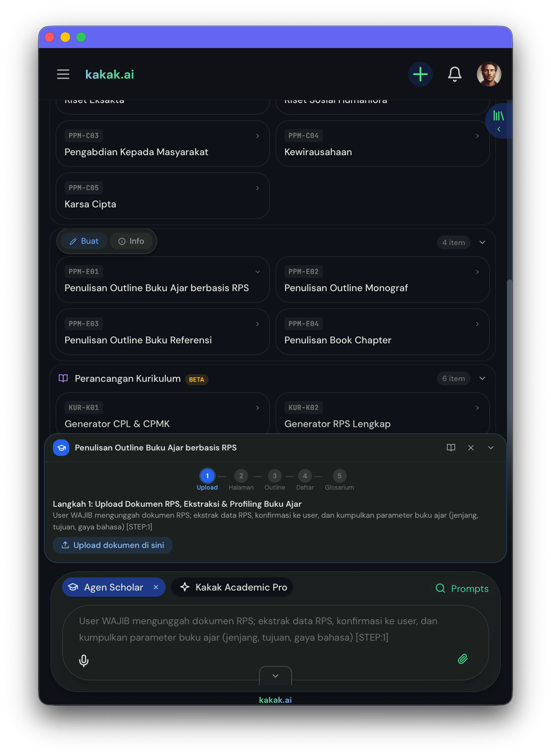This screenshot has height=756, width=551.
Task: Click the paperclip attach file icon
Action: 463,659
